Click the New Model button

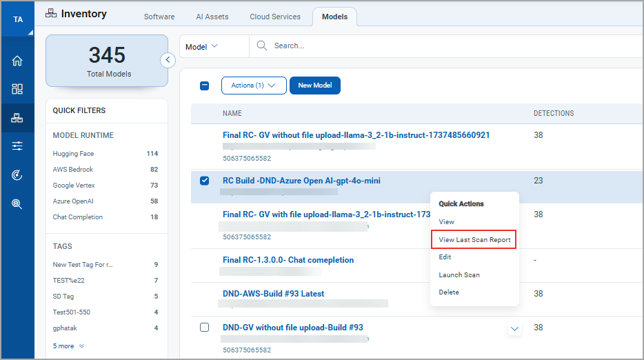[x=315, y=86]
